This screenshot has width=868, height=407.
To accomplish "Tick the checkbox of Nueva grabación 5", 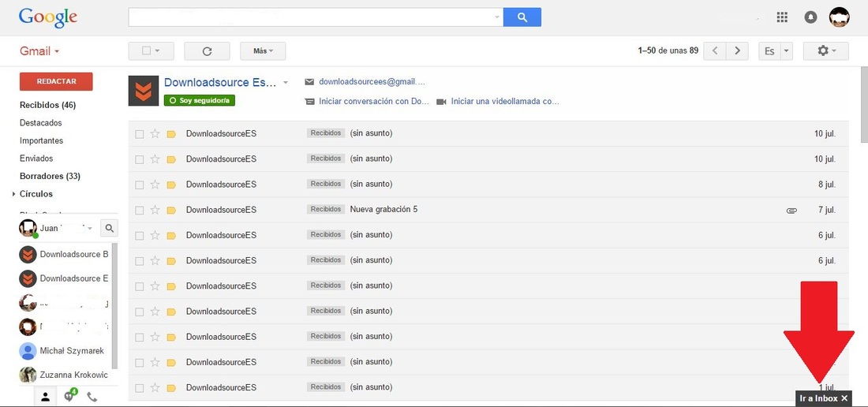I will [x=140, y=210].
